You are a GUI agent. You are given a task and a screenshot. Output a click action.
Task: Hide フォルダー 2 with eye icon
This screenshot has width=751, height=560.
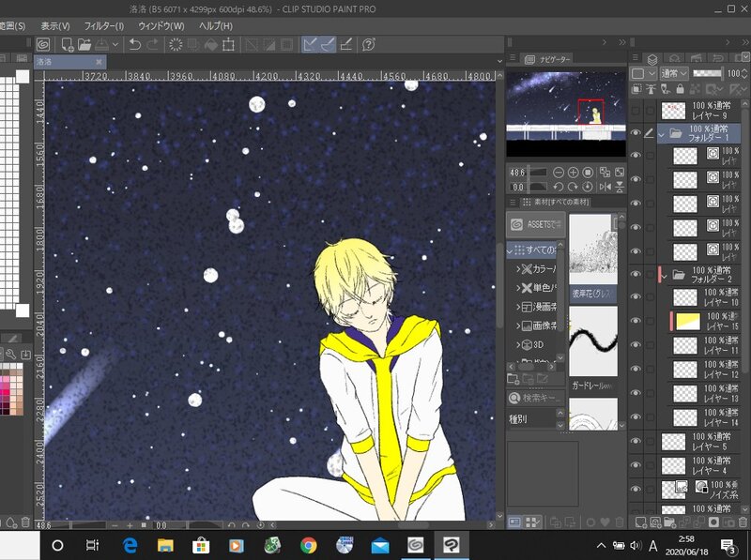click(636, 274)
